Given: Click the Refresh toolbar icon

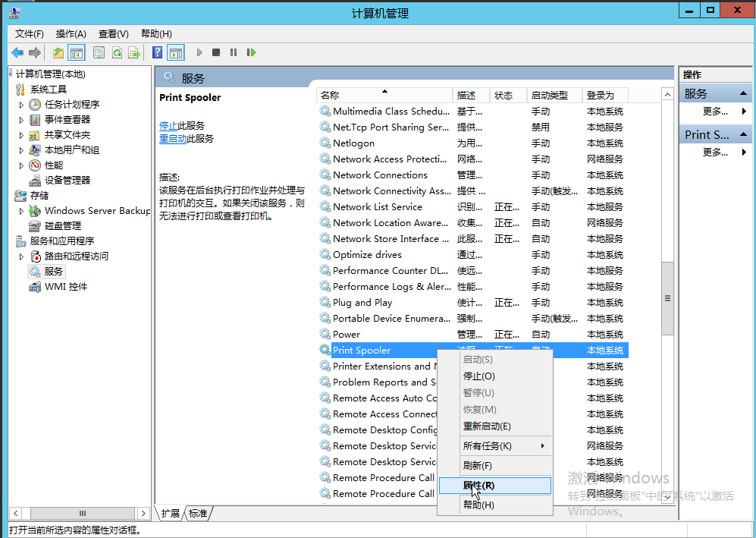Looking at the screenshot, I should (x=117, y=52).
